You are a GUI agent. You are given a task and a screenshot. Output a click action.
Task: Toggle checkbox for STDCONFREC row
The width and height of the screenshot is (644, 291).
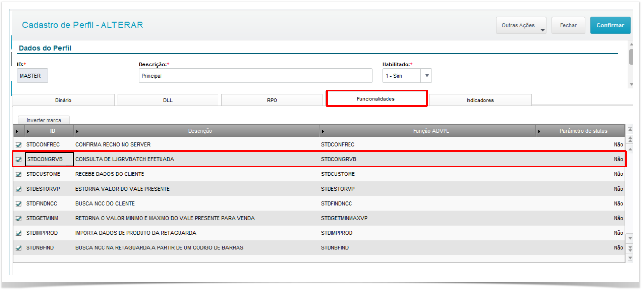(x=19, y=145)
